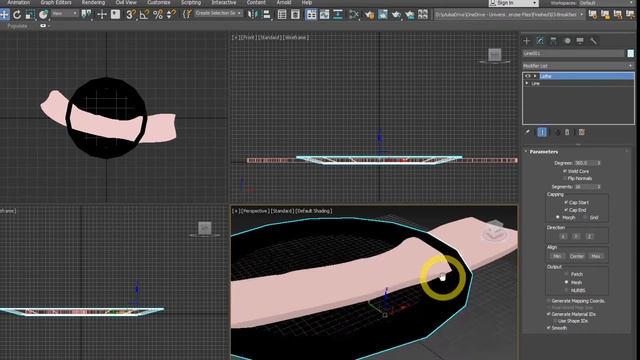The width and height of the screenshot is (640, 360).
Task: Open the Curve Editor icon
Action: coord(324,15)
